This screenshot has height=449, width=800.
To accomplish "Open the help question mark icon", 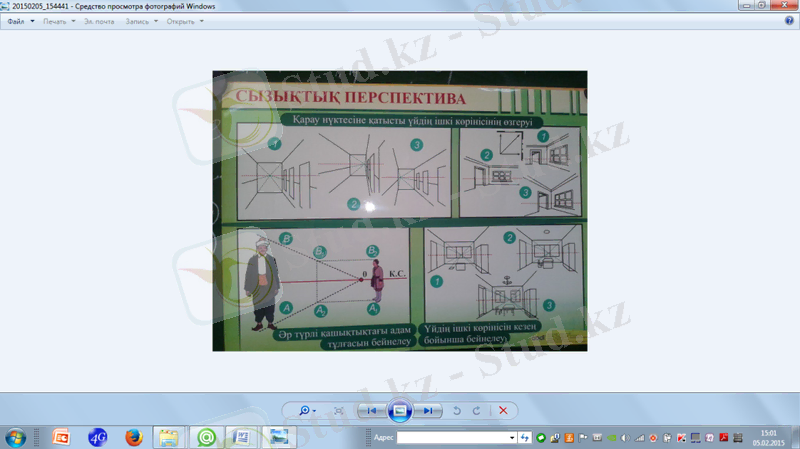I will click(789, 21).
